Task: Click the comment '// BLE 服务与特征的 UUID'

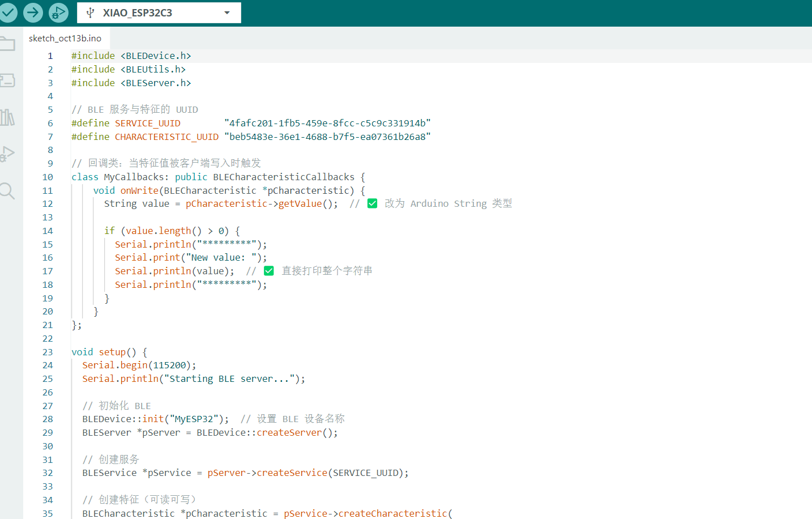Action: click(135, 110)
